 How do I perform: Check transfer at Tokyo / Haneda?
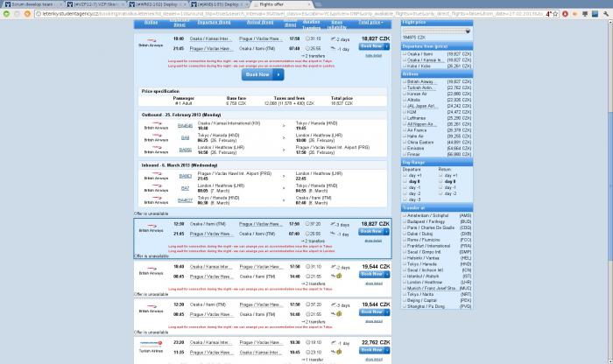(405, 264)
